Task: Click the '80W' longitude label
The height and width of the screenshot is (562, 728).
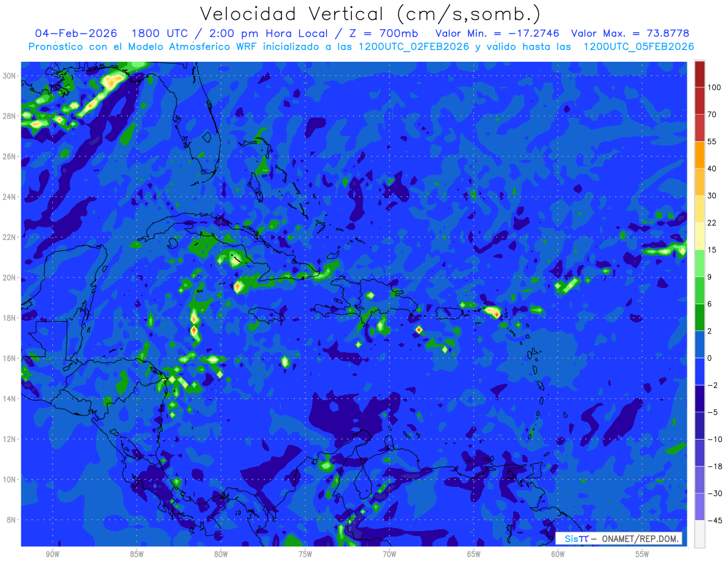Action: pyautogui.click(x=221, y=555)
